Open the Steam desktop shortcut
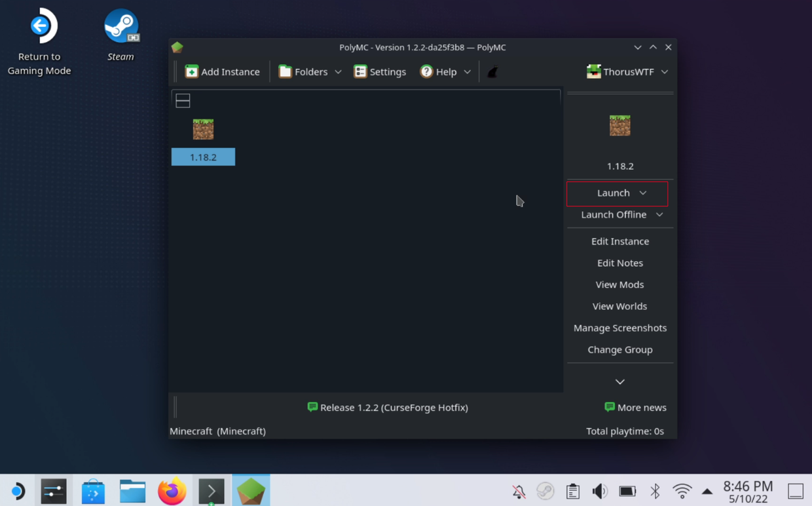 (x=121, y=35)
